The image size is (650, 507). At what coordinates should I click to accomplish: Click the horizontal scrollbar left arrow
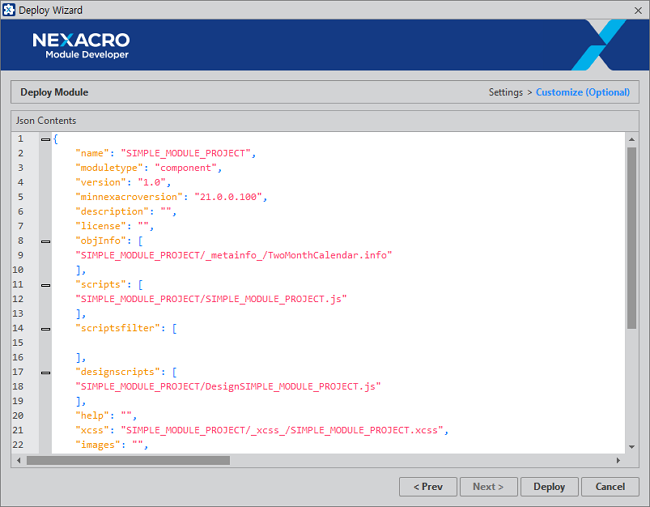(x=19, y=460)
